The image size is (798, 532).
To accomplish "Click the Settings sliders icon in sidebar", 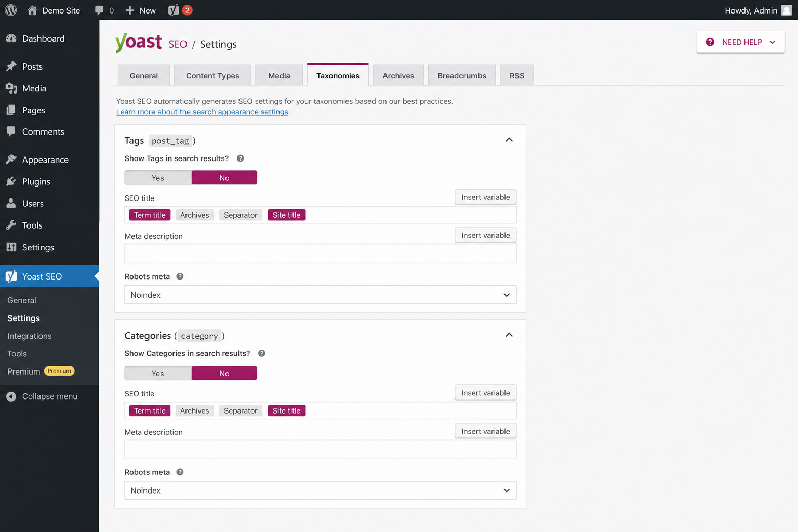I will coord(11,247).
